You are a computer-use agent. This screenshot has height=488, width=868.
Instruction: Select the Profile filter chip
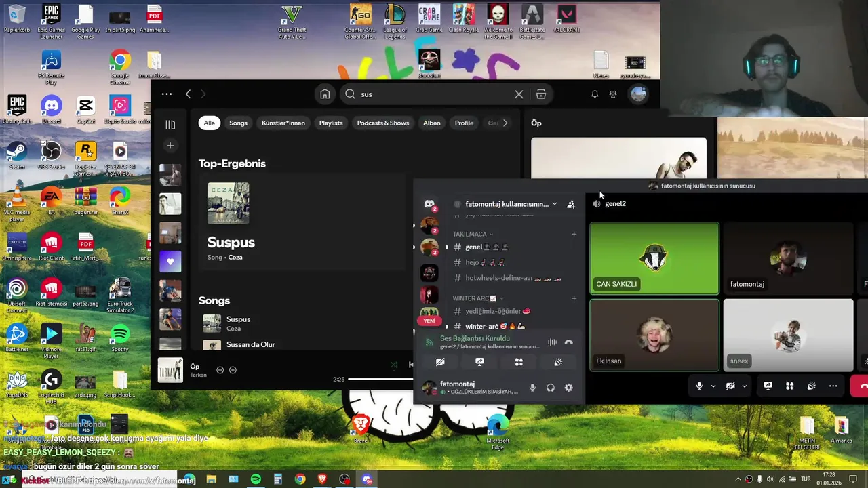tap(464, 123)
